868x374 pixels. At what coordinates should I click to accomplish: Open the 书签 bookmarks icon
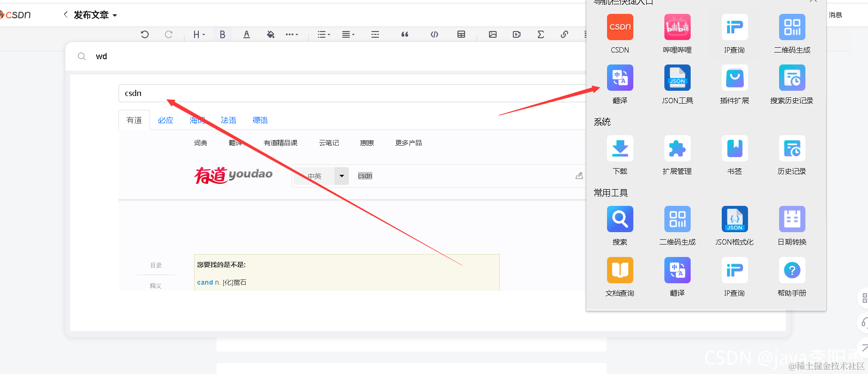click(x=735, y=149)
